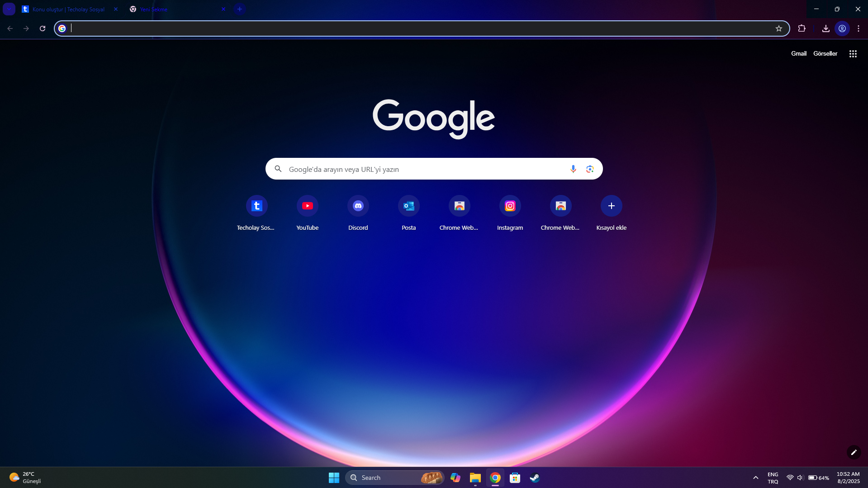Open the tab search dropdown arrow
Image resolution: width=868 pixels, height=488 pixels.
point(9,9)
